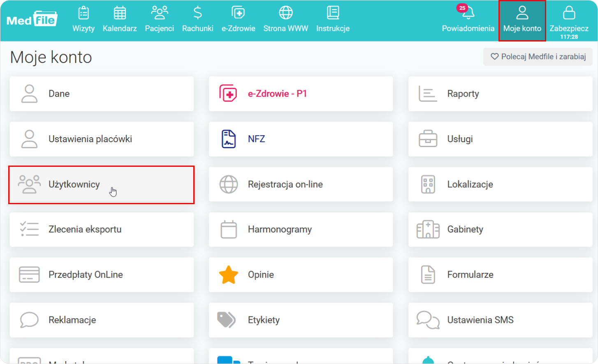Click the MedFile logo
Screen dimensions: 598x364
[32, 19]
